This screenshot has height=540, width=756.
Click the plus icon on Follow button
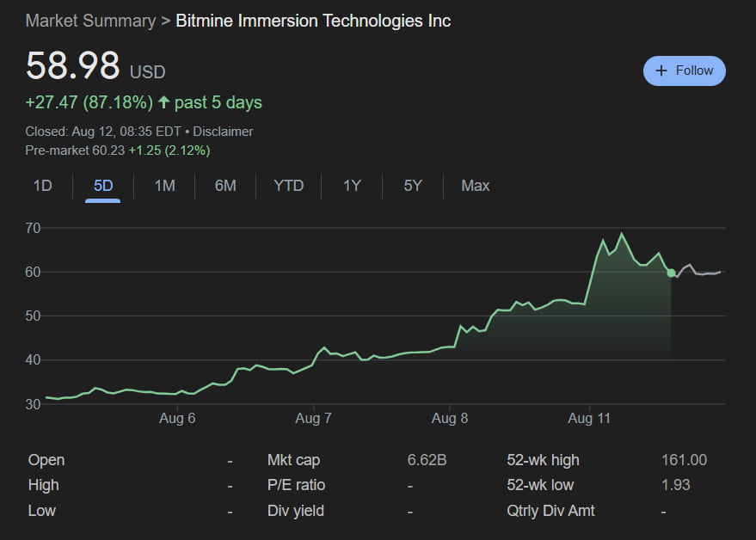661,71
